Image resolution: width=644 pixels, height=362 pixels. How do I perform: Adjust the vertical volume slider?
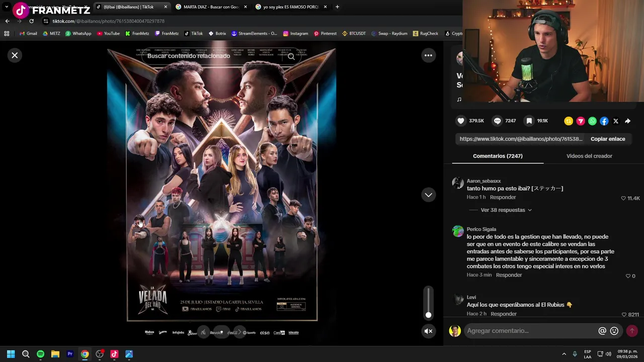[428, 302]
